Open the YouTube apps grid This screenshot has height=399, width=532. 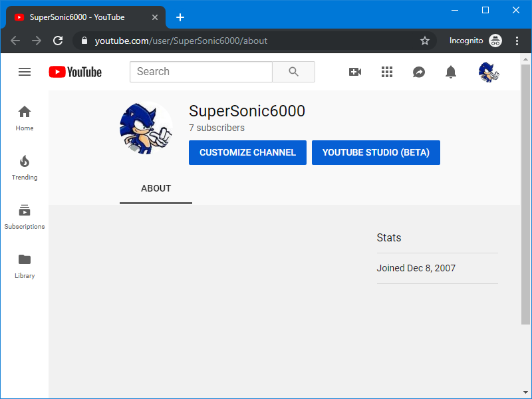387,72
